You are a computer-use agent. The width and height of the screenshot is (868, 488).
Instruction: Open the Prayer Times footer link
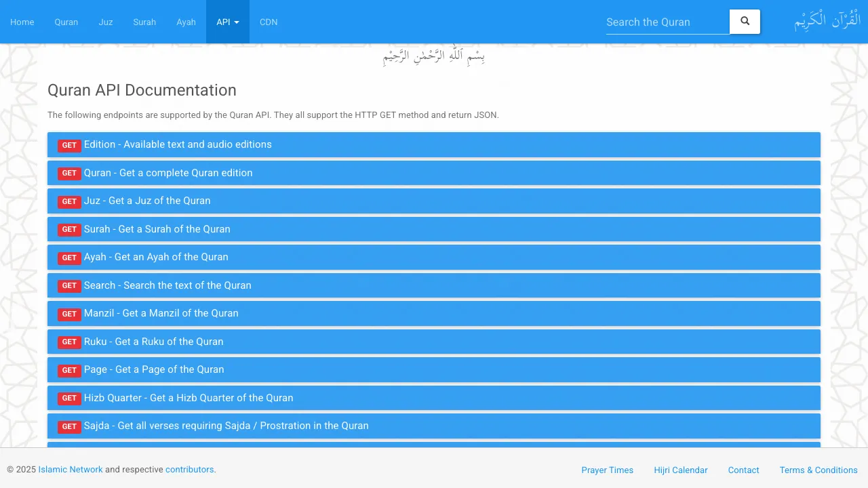click(x=607, y=470)
